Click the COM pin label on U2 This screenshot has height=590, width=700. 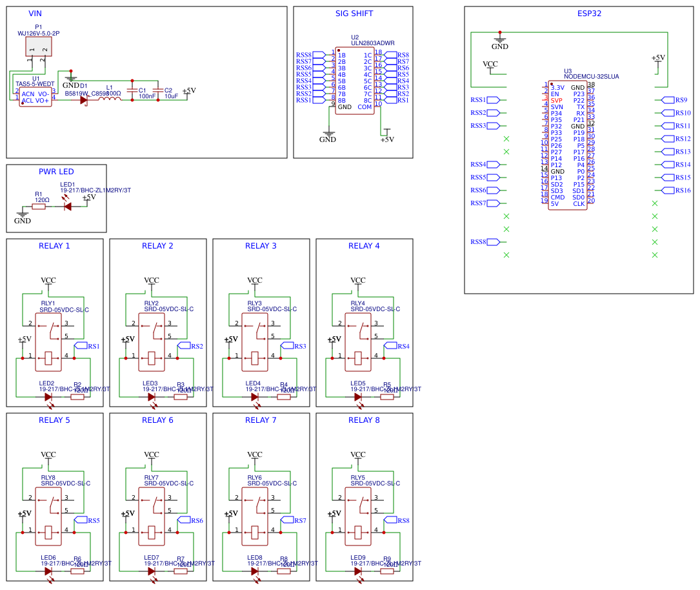(x=365, y=107)
